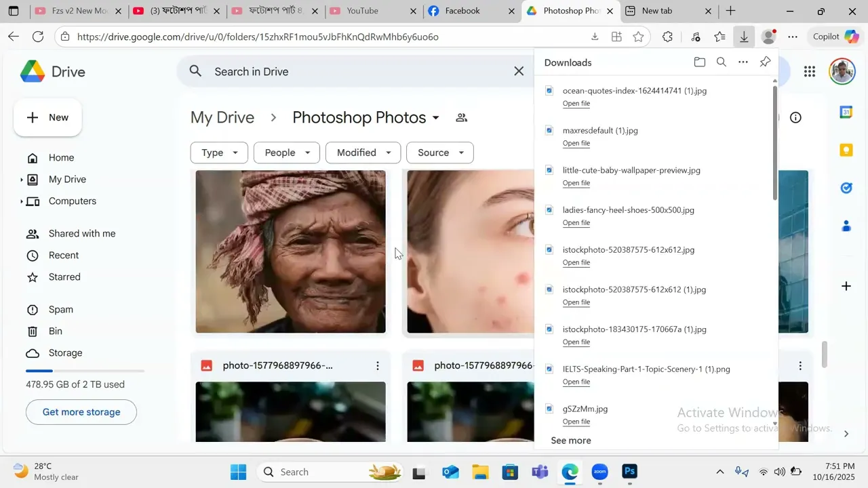Image resolution: width=868 pixels, height=488 pixels.
Task: Open the Edge extensions puzzle icon
Action: coord(668,37)
